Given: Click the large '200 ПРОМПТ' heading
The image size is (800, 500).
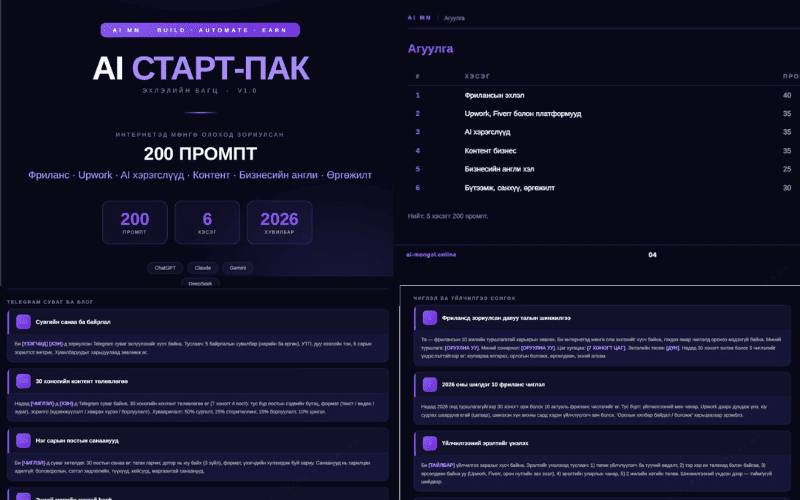Looking at the screenshot, I should 200,154.
